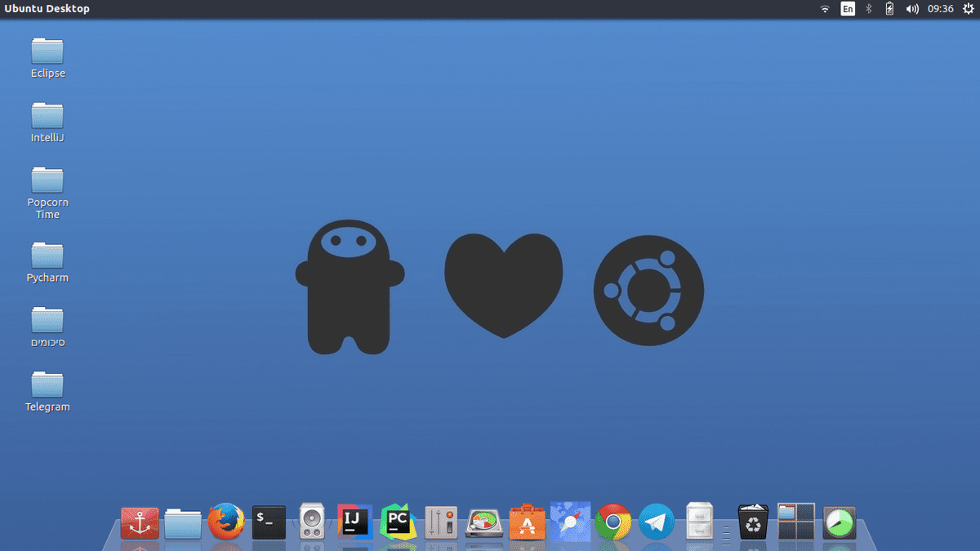Open Telegram from the dock
The width and height of the screenshot is (980, 551).
pyautogui.click(x=656, y=522)
